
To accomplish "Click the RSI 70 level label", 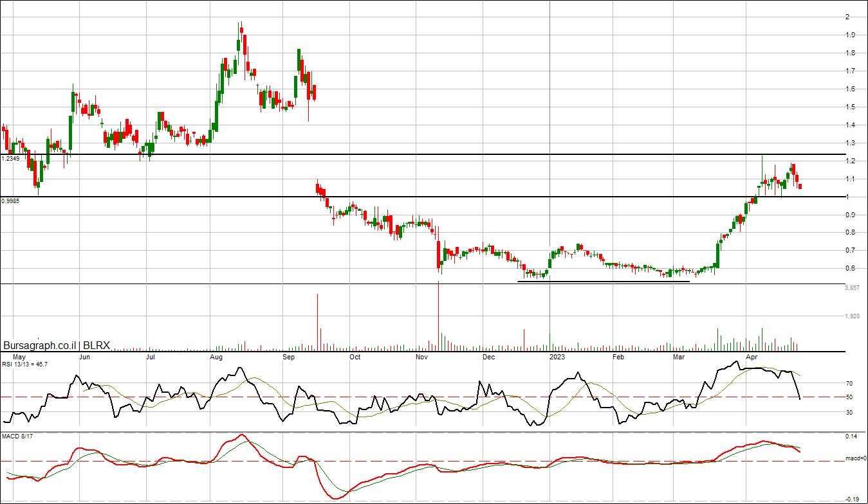I will click(849, 383).
